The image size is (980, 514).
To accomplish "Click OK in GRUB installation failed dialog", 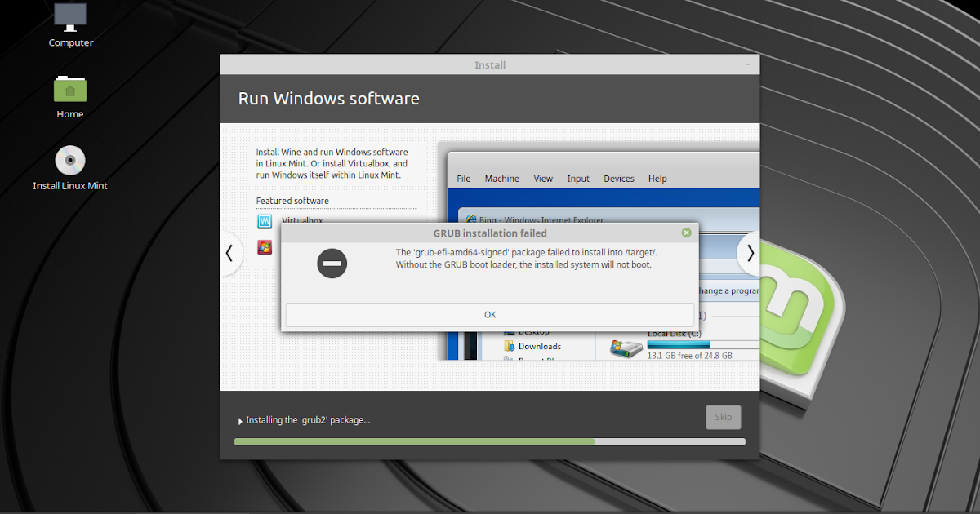I will click(490, 315).
